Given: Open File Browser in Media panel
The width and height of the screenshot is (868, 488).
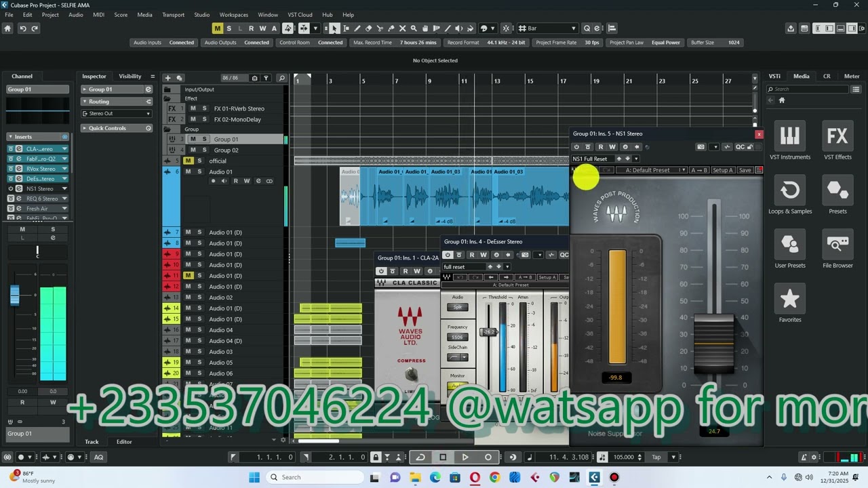Looking at the screenshot, I should [x=837, y=249].
